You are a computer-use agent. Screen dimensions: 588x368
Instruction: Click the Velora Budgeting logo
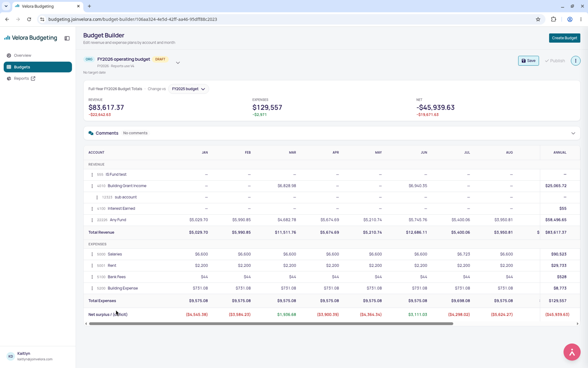point(31,38)
